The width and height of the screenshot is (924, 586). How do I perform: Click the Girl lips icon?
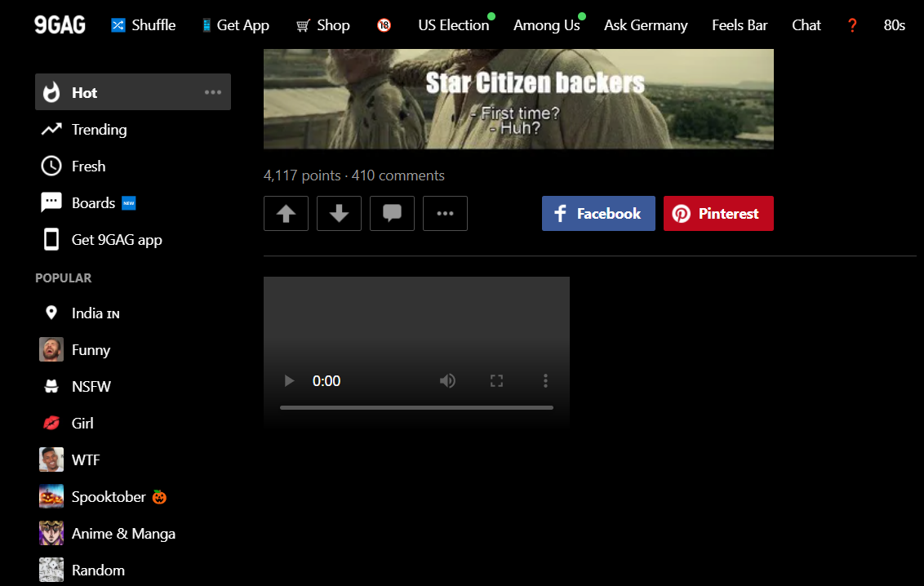click(x=51, y=423)
